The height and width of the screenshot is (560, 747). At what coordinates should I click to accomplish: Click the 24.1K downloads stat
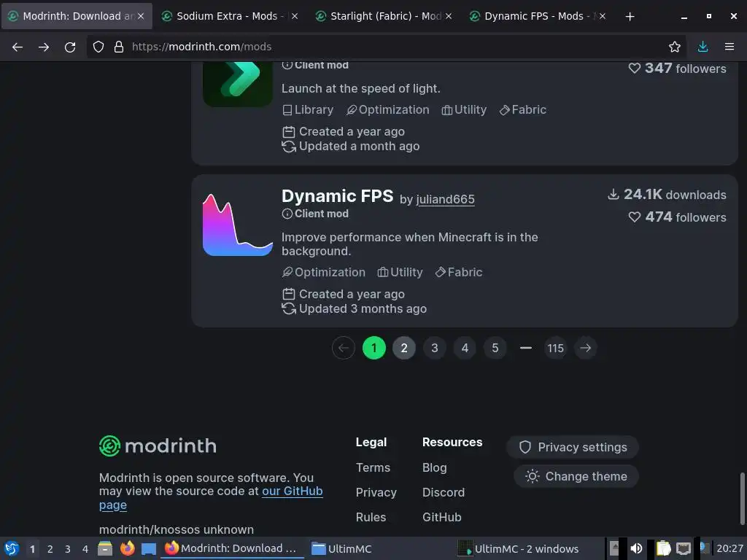click(667, 194)
